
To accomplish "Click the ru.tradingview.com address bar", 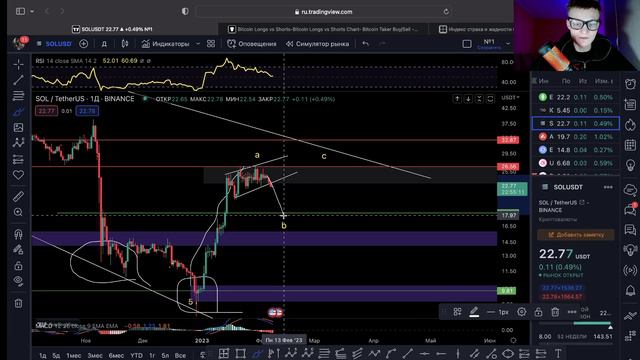I will [323, 12].
